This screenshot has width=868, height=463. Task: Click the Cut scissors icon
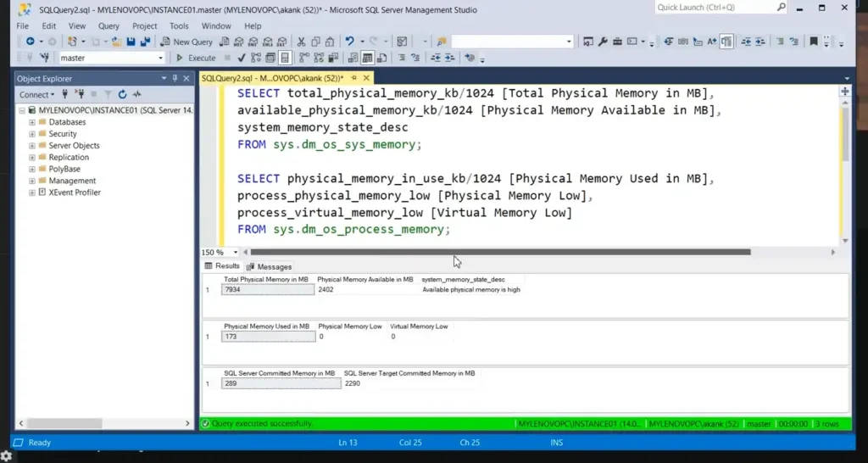point(301,42)
